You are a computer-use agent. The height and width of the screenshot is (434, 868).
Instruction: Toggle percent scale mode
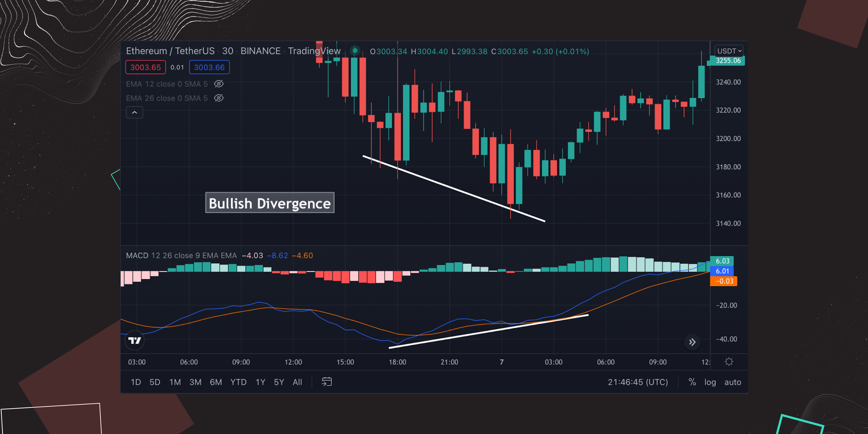tap(692, 382)
